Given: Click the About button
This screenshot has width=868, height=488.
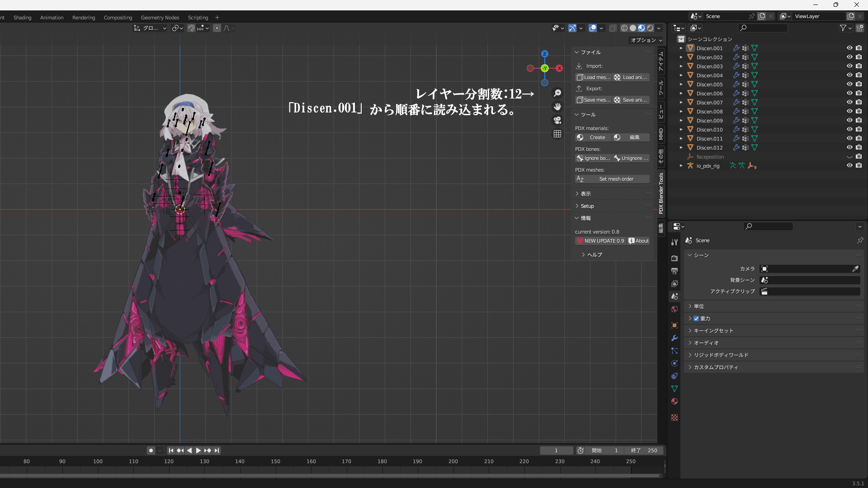Looking at the screenshot, I should 639,241.
